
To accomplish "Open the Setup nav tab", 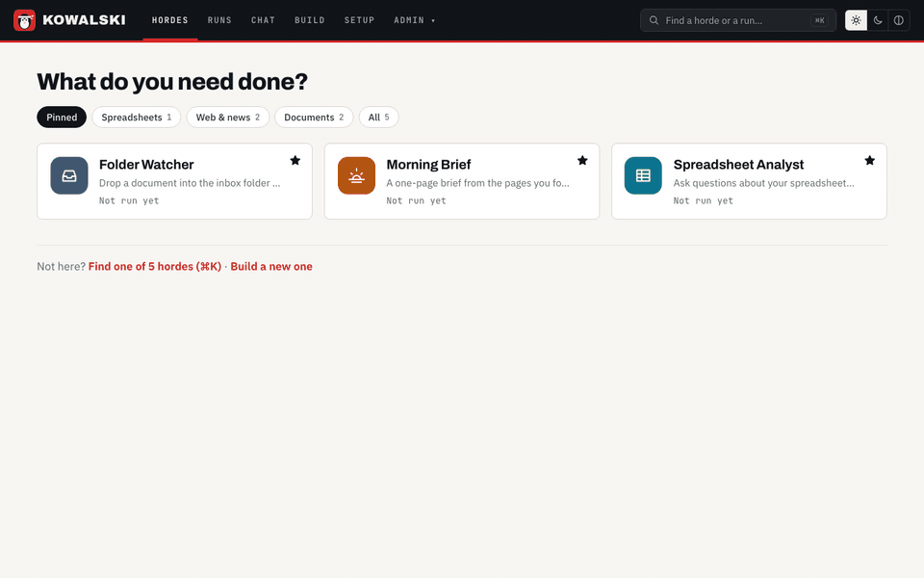I will pos(359,20).
